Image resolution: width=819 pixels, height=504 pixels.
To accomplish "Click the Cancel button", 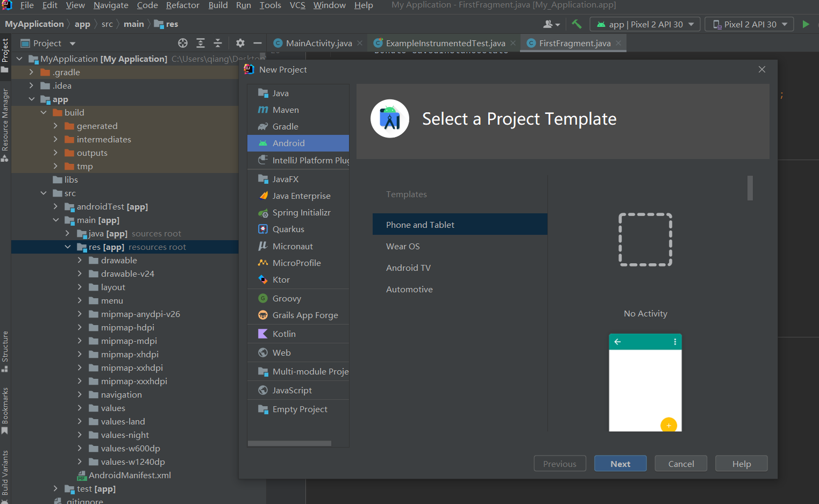I will (x=681, y=464).
